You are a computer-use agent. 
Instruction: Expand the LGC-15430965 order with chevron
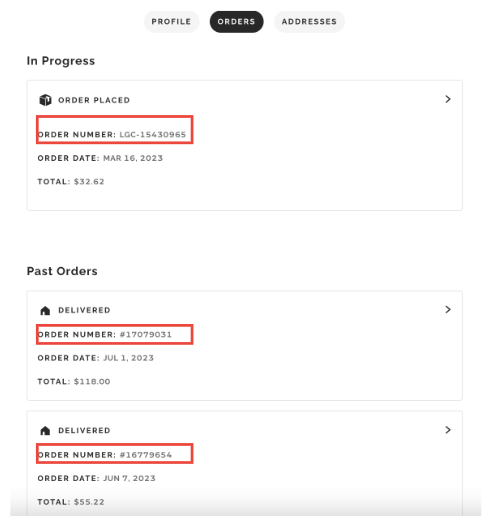click(x=448, y=99)
